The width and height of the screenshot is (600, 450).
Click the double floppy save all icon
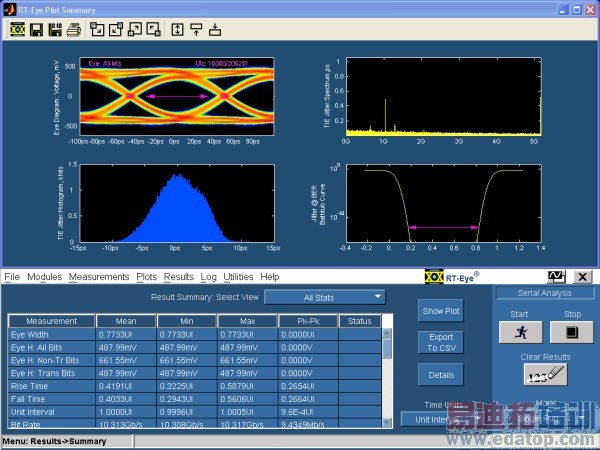coord(54,28)
